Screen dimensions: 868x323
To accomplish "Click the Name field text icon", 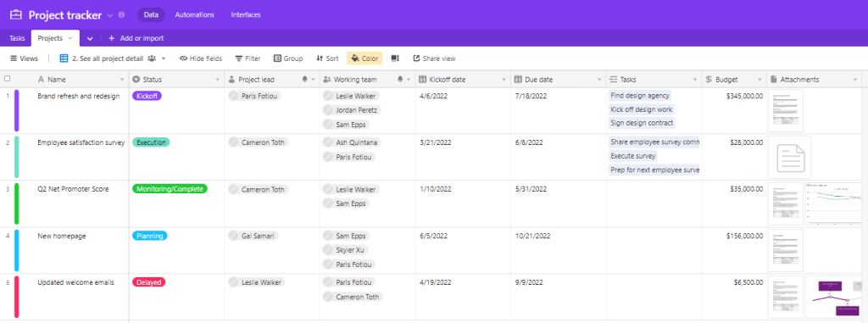I will 41,79.
